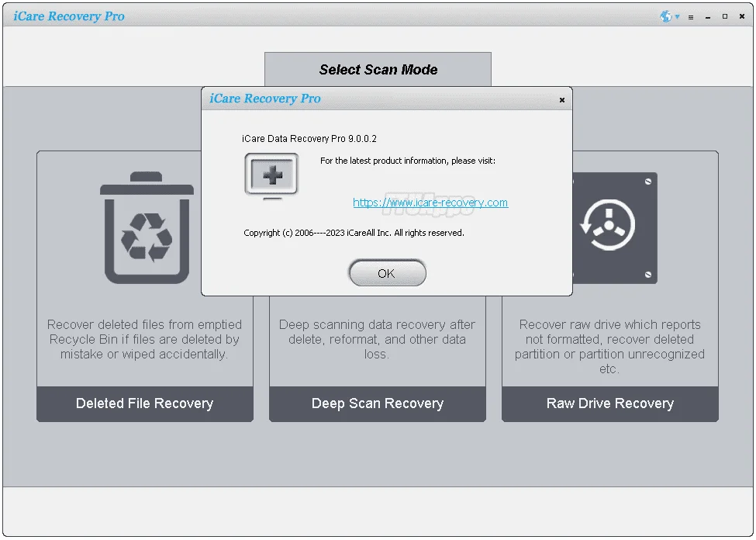The height and width of the screenshot is (540, 756).
Task: Expand the language dropdown arrow beside globe
Action: click(677, 16)
